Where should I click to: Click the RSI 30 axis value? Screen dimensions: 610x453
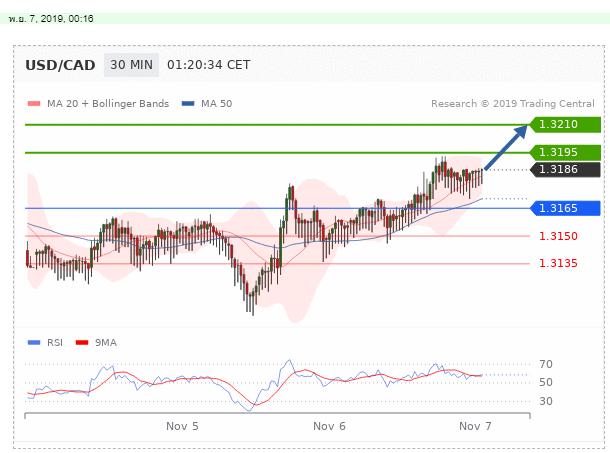click(546, 401)
